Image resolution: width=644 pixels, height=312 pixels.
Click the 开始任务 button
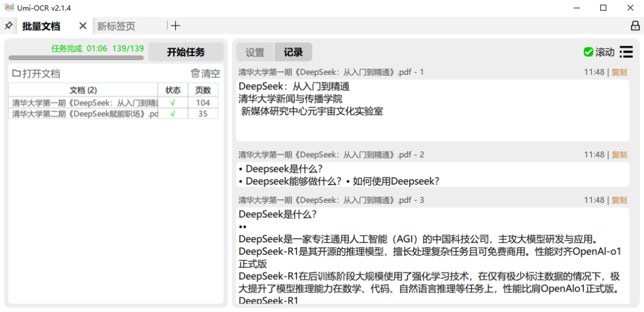tap(185, 52)
